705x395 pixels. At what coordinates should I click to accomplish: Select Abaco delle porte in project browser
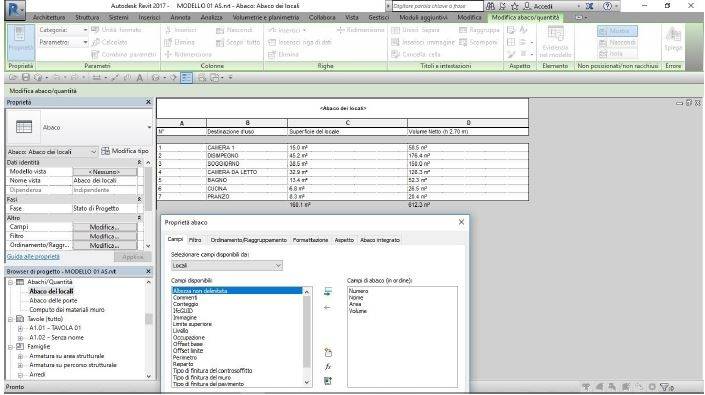[53, 301]
